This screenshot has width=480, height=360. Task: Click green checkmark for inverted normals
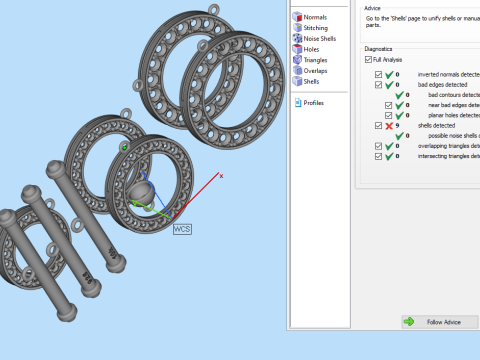point(389,75)
